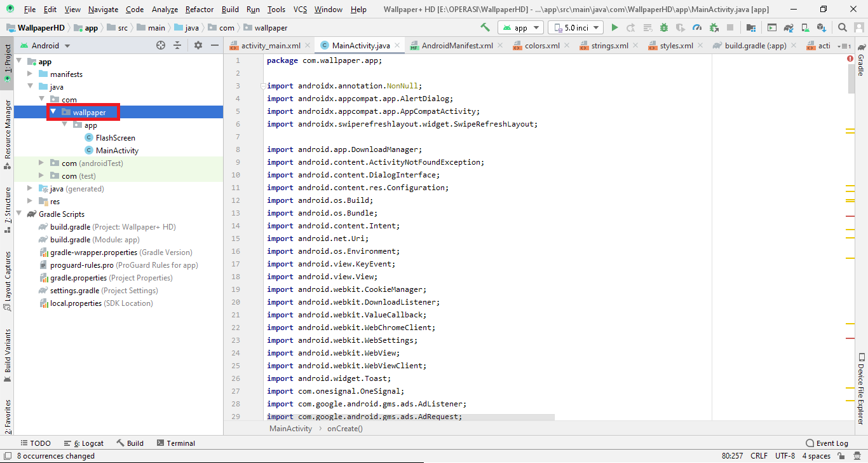This screenshot has height=463, width=868.
Task: Show hidden editor tabs list dropdown
Action: pyautogui.click(x=844, y=46)
